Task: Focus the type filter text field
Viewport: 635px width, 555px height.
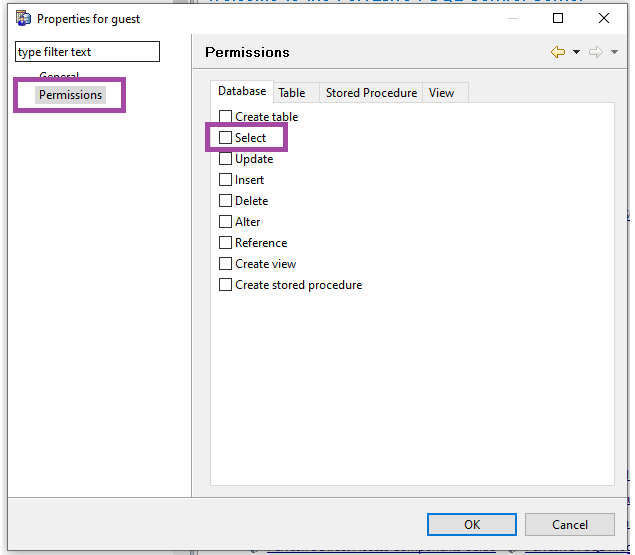Action: click(x=87, y=52)
